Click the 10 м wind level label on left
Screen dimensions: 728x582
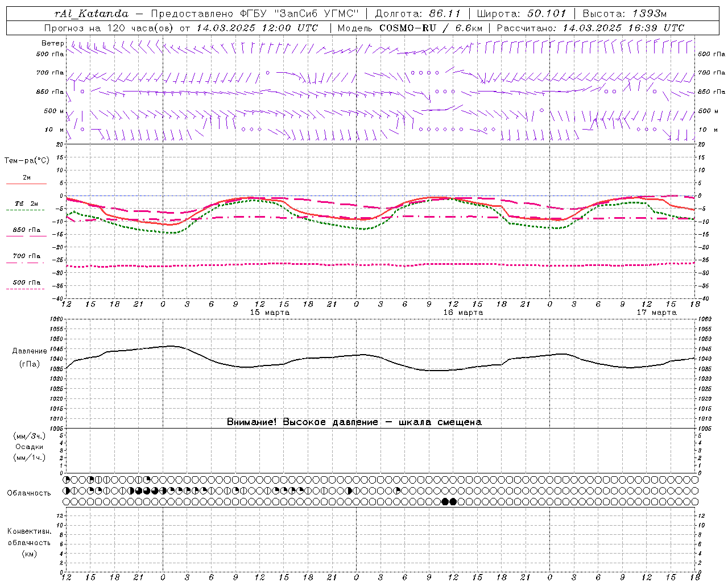coord(54,130)
